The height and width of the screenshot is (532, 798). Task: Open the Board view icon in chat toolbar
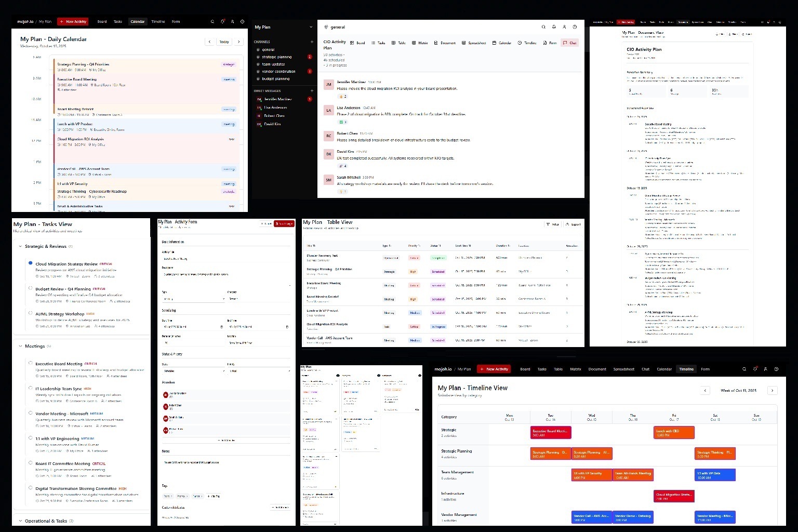tap(352, 43)
